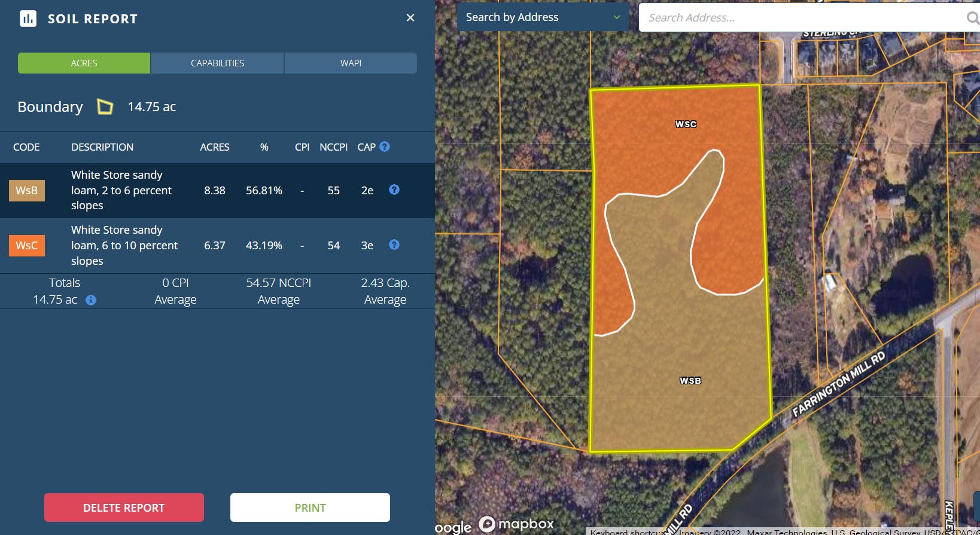This screenshot has height=535, width=980.
Task: Switch to the Capabilities tab
Action: click(x=217, y=63)
